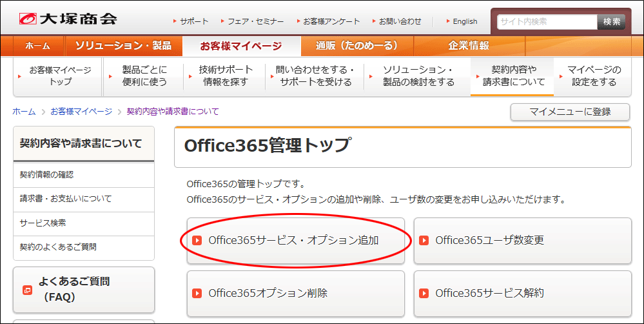Click arrow icon beside Office365サービス解約

[424, 294]
